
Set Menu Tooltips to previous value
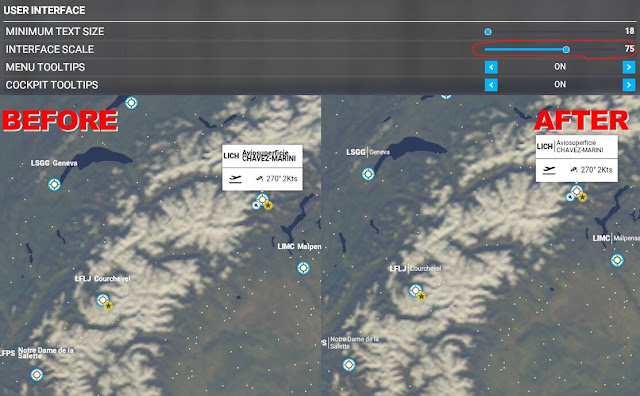pos(491,67)
